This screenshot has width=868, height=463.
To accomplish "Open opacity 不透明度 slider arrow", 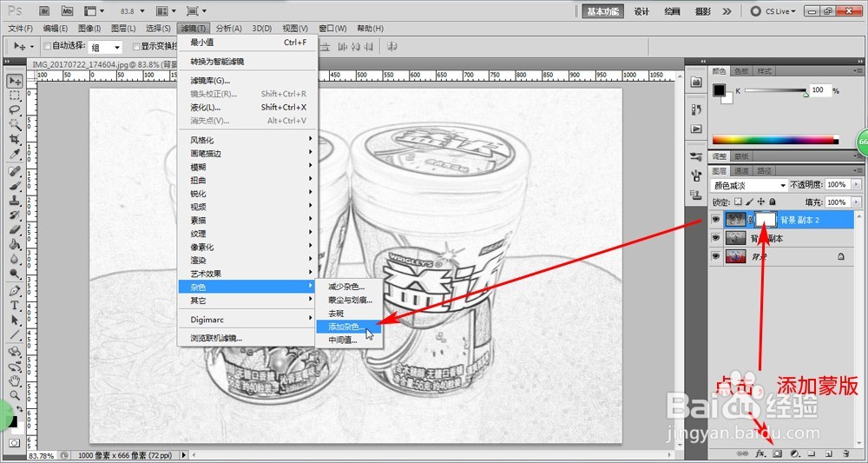I will click(857, 184).
